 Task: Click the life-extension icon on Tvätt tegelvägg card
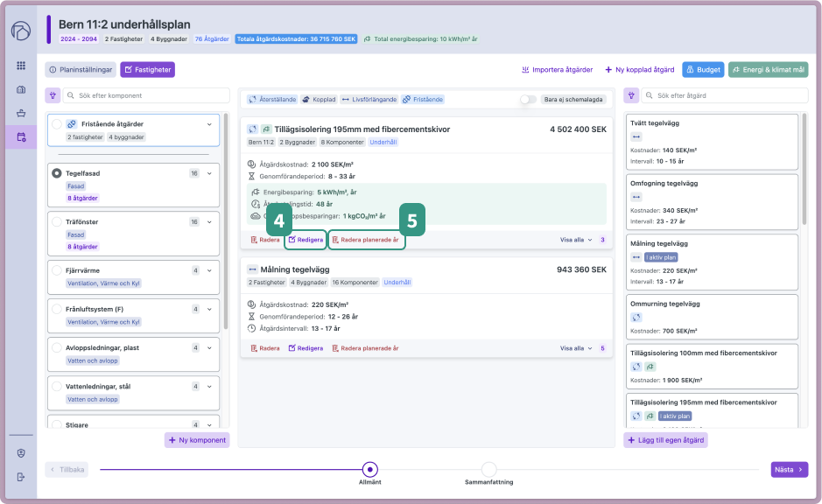point(636,136)
